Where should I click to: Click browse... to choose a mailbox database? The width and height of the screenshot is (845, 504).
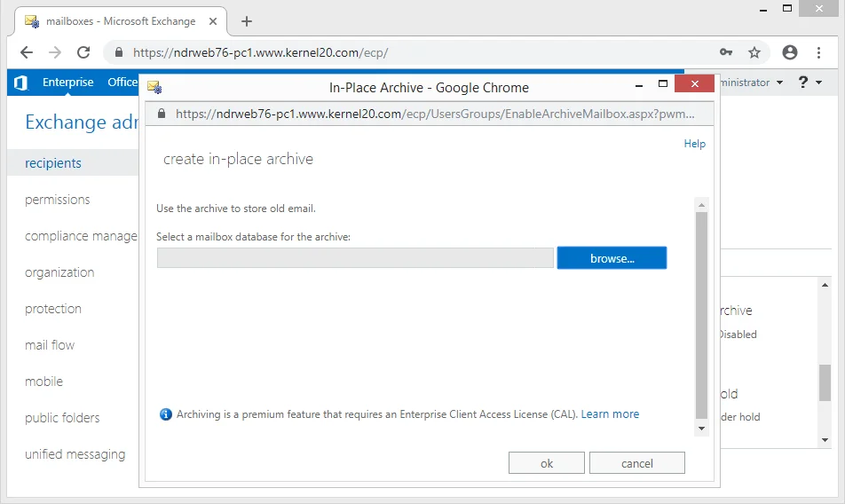click(612, 258)
